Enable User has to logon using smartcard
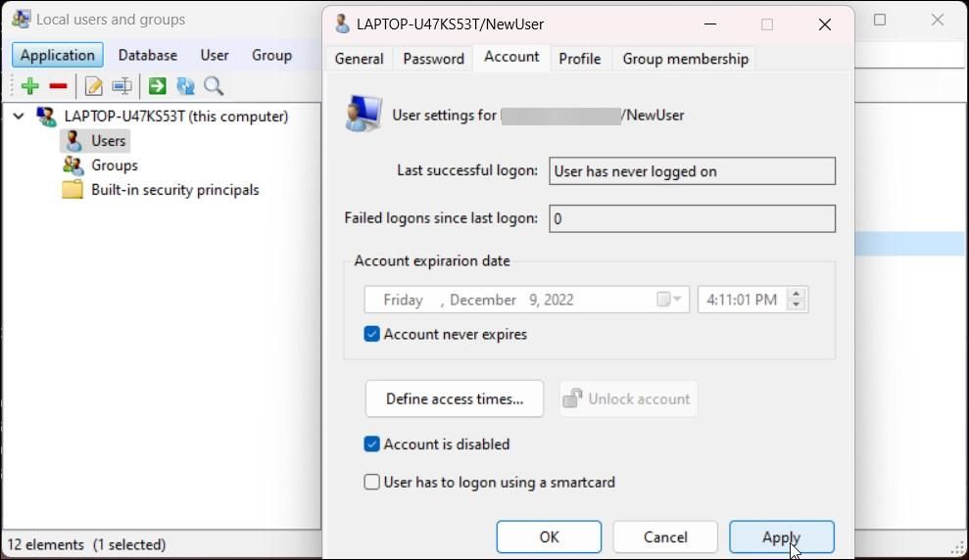The image size is (969, 560). [x=371, y=482]
